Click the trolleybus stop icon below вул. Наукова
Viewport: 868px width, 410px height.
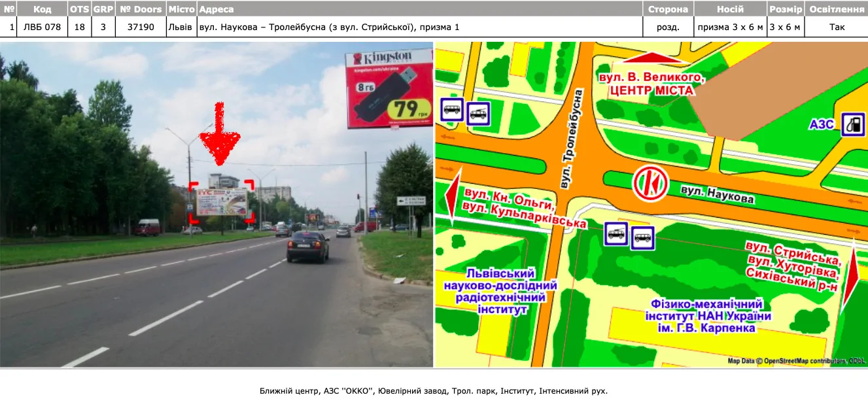tap(616, 233)
